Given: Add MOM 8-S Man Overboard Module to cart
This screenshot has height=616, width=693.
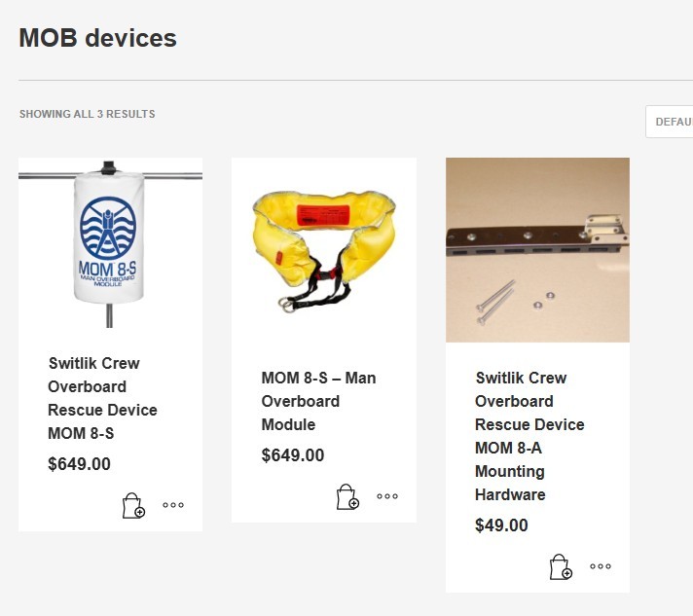Looking at the screenshot, I should pos(347,497).
